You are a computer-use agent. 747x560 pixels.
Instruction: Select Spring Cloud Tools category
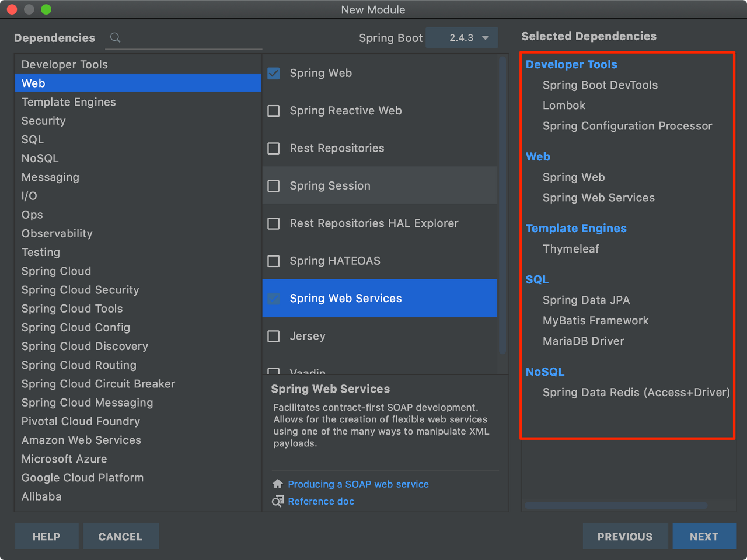point(138,309)
